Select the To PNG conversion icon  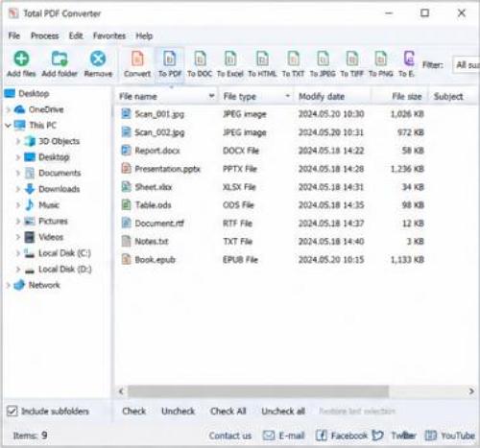[381, 59]
